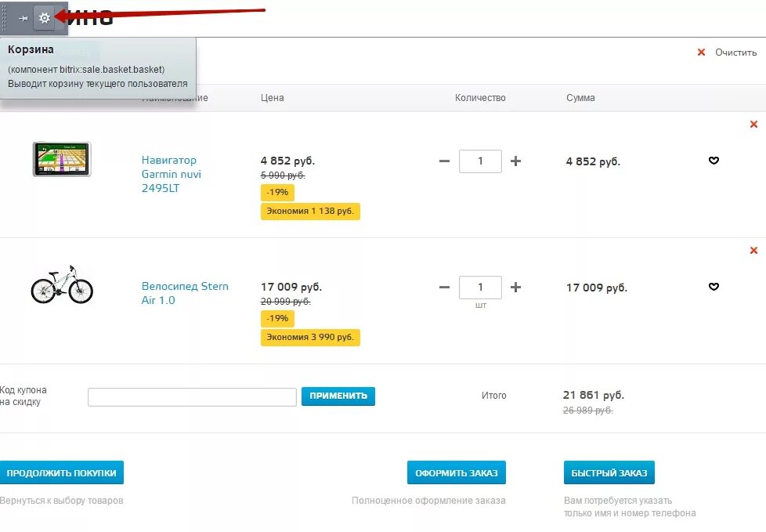Screen dimensions: 766x532
Task: Click total 21 861 руб. value
Action: (x=594, y=395)
